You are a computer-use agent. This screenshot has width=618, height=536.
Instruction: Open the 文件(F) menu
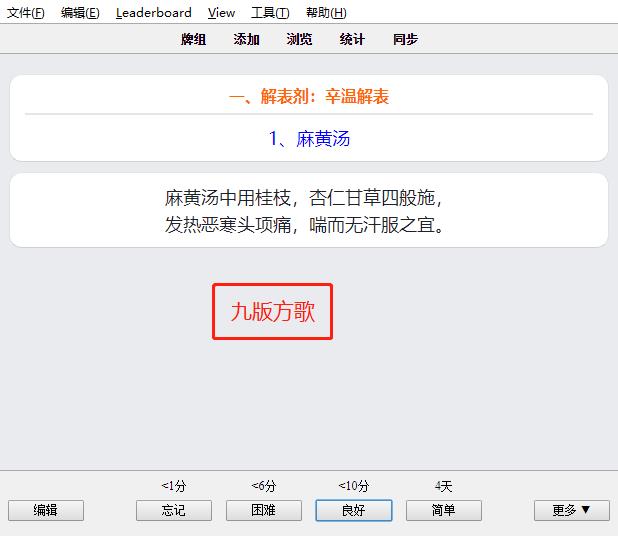(x=26, y=13)
